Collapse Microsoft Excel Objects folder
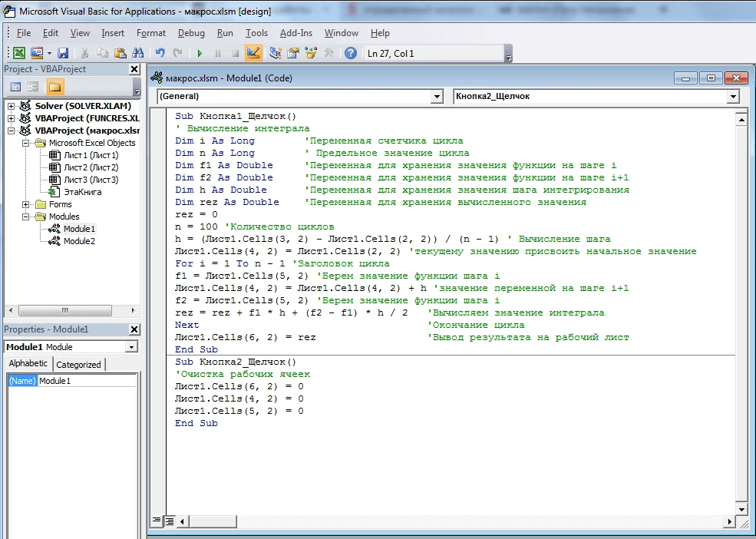 (x=26, y=143)
